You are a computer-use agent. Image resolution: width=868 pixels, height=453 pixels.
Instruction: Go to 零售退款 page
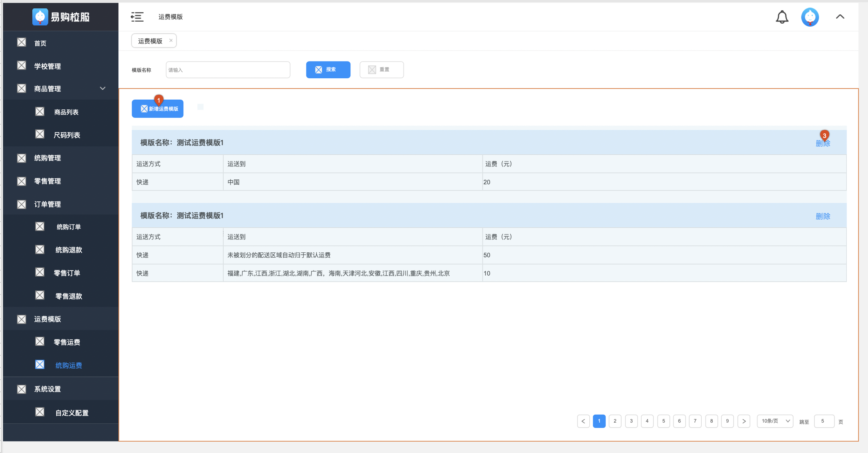pyautogui.click(x=69, y=296)
